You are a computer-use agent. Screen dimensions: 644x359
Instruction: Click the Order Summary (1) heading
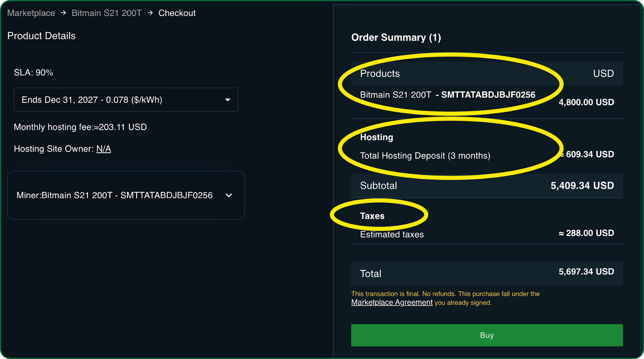pos(396,37)
